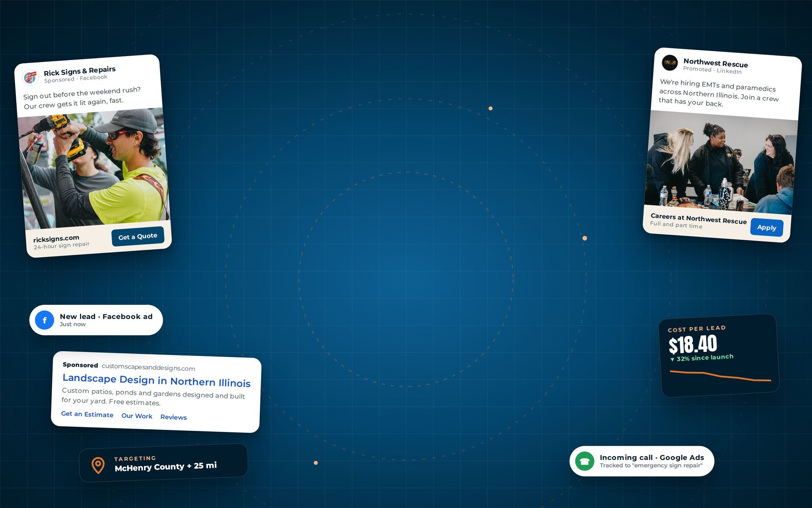812x508 pixels.
Task: Click the "Promoted · LinkedIn" label
Action: (x=712, y=70)
